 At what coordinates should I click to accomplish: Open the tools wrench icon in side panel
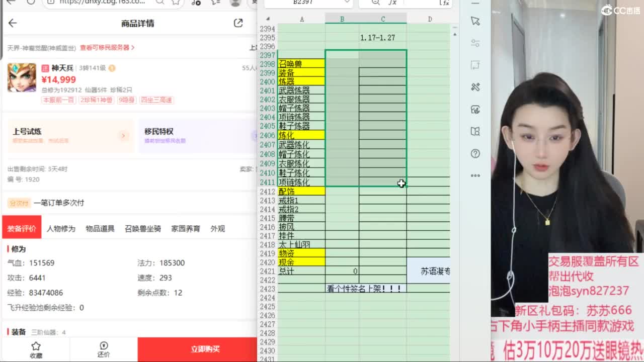coord(475,87)
